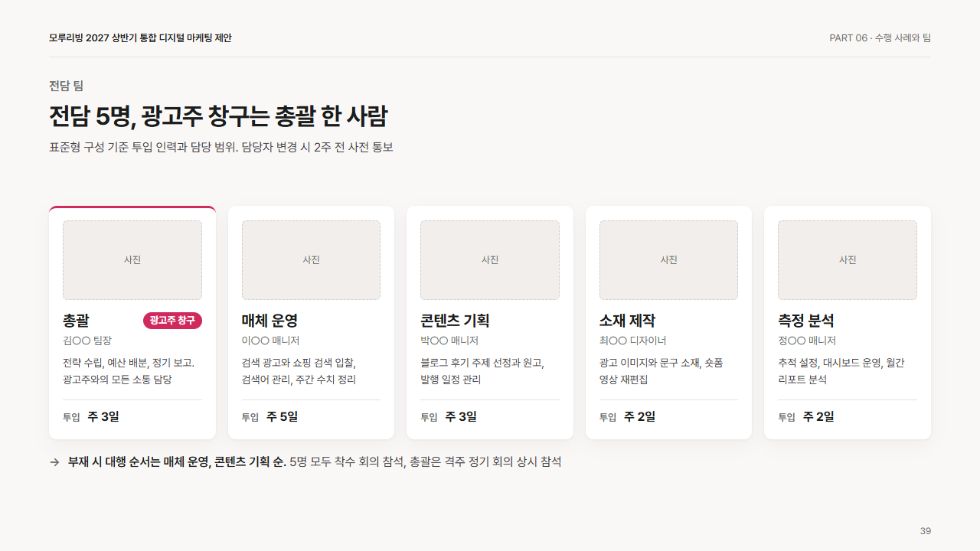Choose the photo placeholder in the 측정 분석 card
This screenshot has width=980, height=551.
pos(848,260)
